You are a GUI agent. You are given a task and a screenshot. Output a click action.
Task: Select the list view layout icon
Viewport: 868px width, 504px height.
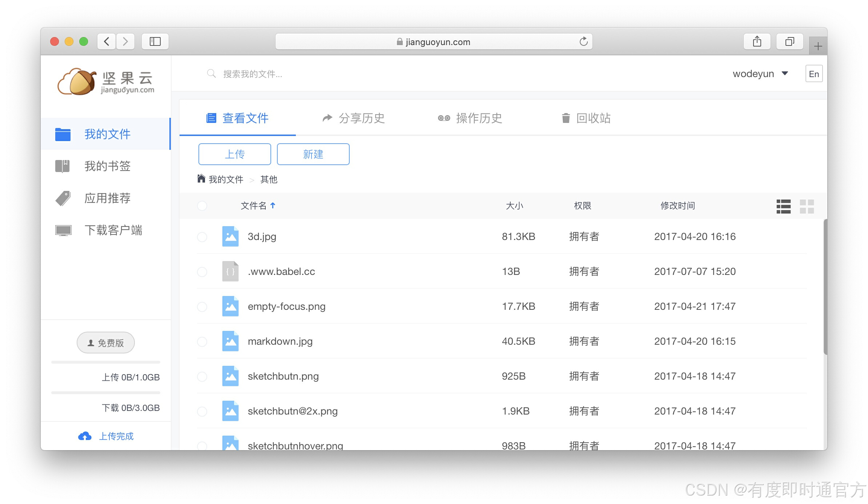(x=783, y=206)
